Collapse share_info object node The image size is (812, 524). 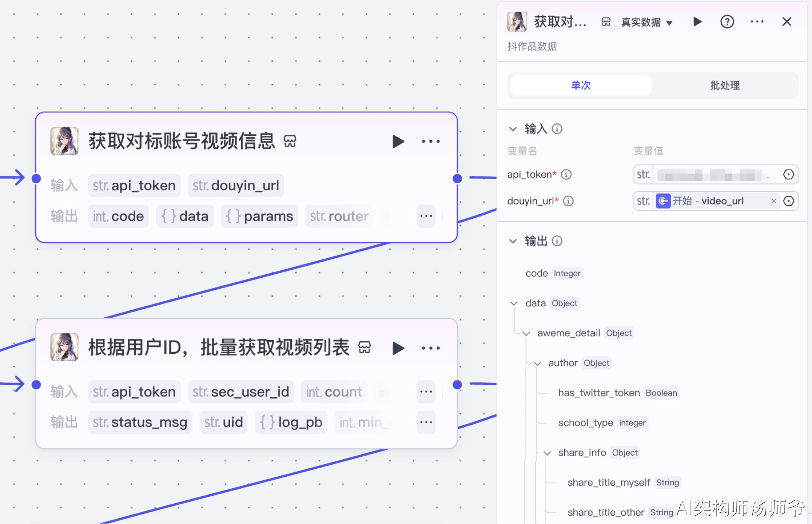[x=547, y=453]
